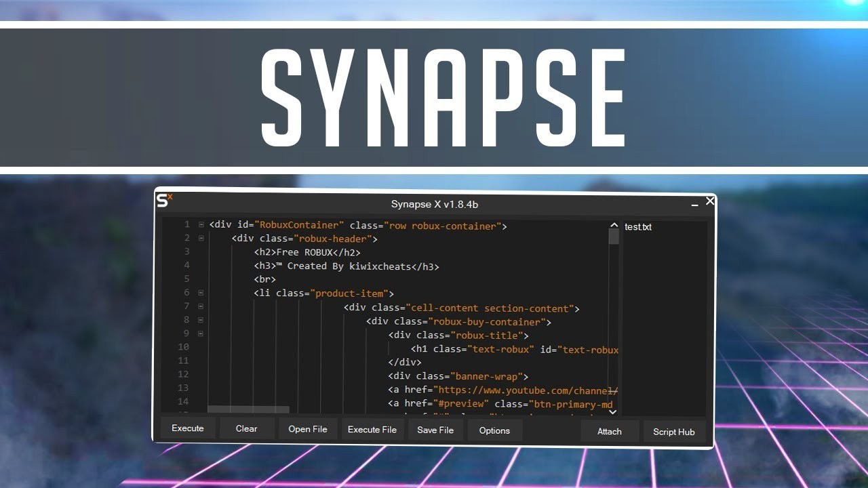
Task: Open the Script Hub
Action: pos(673,432)
